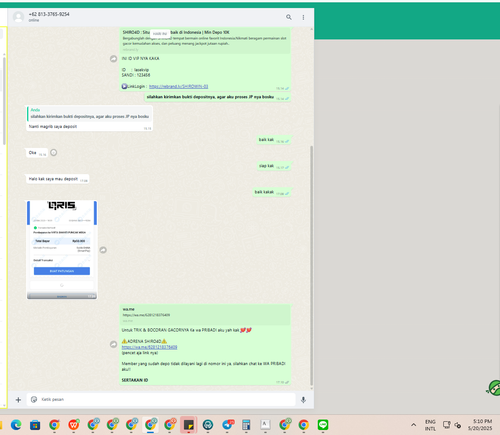Open the QRIS payment proof image
The width and height of the screenshot is (500, 435).
[62, 250]
